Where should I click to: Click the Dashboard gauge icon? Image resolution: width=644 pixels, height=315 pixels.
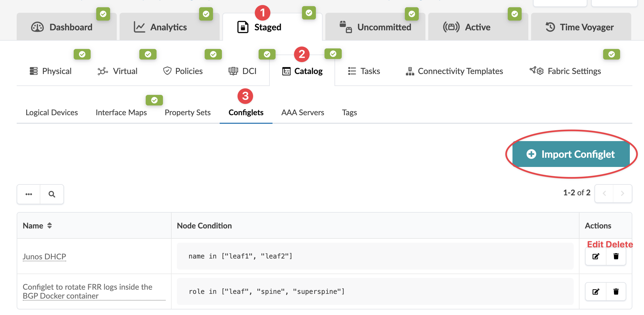click(x=38, y=27)
